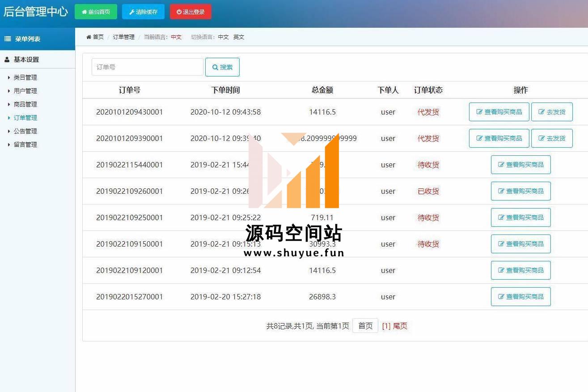Click 查看购买商品 for order 2020101209430001
588x392 pixels.
pos(499,112)
